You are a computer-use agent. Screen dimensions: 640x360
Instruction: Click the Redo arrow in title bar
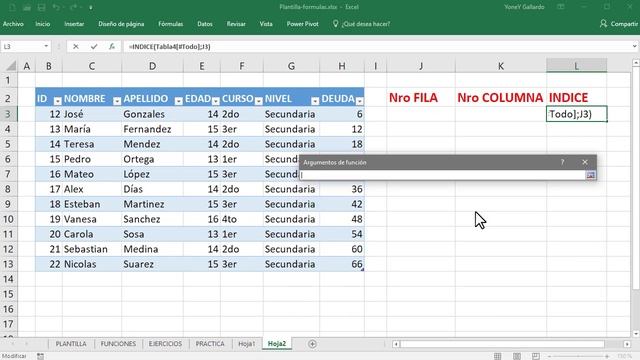(73, 7)
